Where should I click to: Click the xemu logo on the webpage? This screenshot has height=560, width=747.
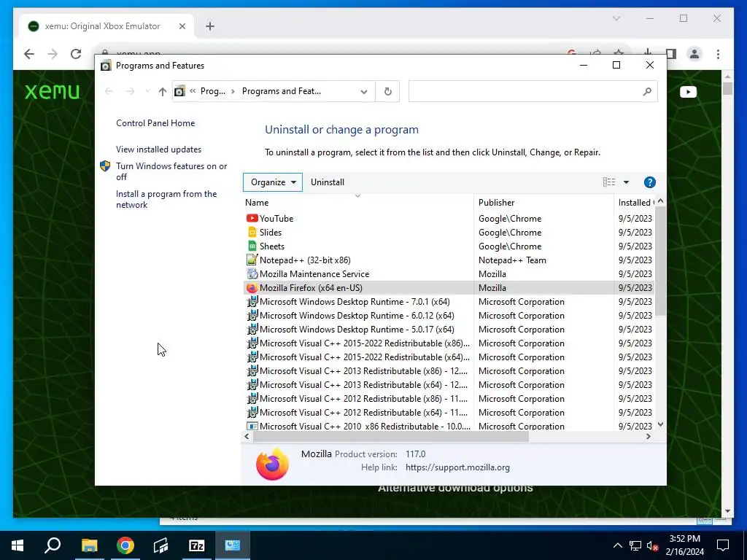(x=52, y=91)
